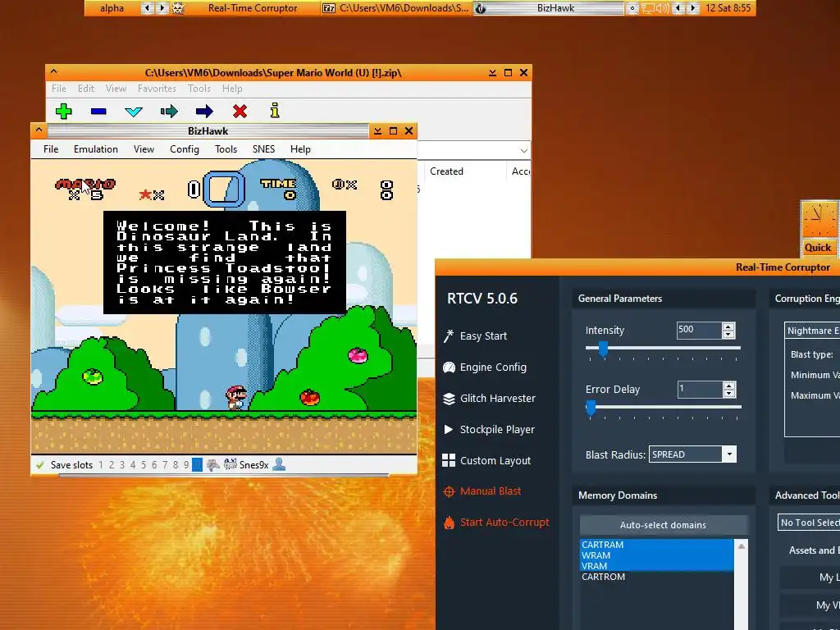Click the teal Copy arrow icon in 7-Zip
This screenshot has width=840, height=630.
click(169, 111)
